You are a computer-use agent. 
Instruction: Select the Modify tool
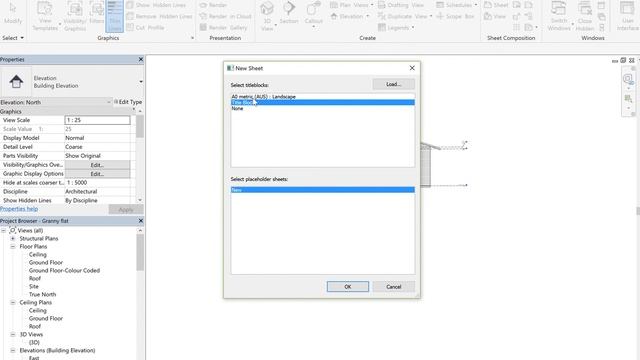13,13
